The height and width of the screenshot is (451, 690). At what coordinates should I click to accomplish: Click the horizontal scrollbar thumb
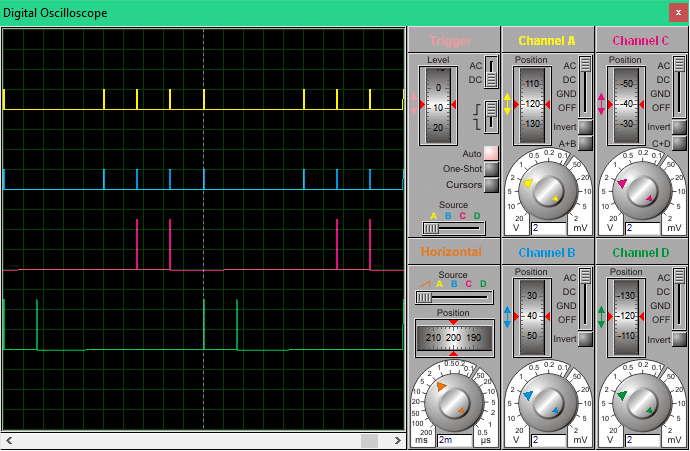click(369, 440)
